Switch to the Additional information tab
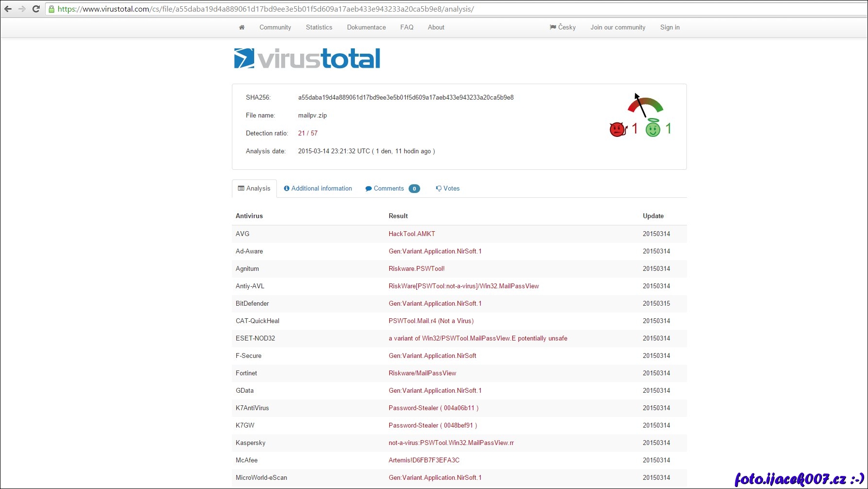The height and width of the screenshot is (489, 868). click(318, 189)
